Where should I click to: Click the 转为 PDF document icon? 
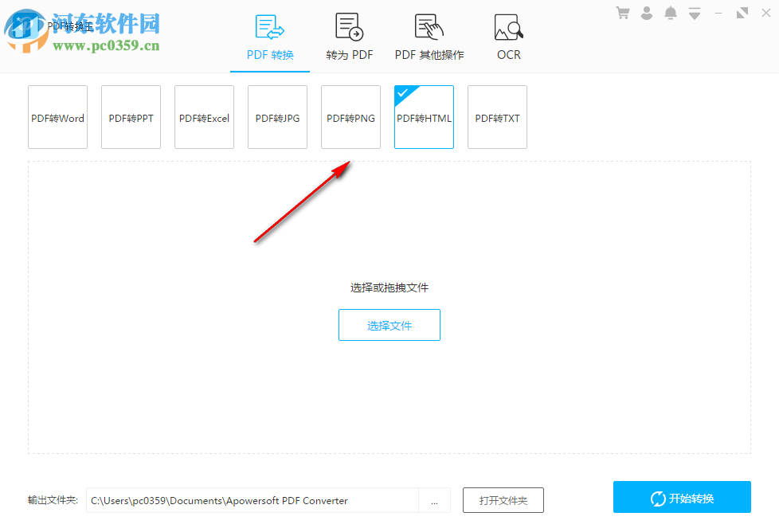[349, 25]
